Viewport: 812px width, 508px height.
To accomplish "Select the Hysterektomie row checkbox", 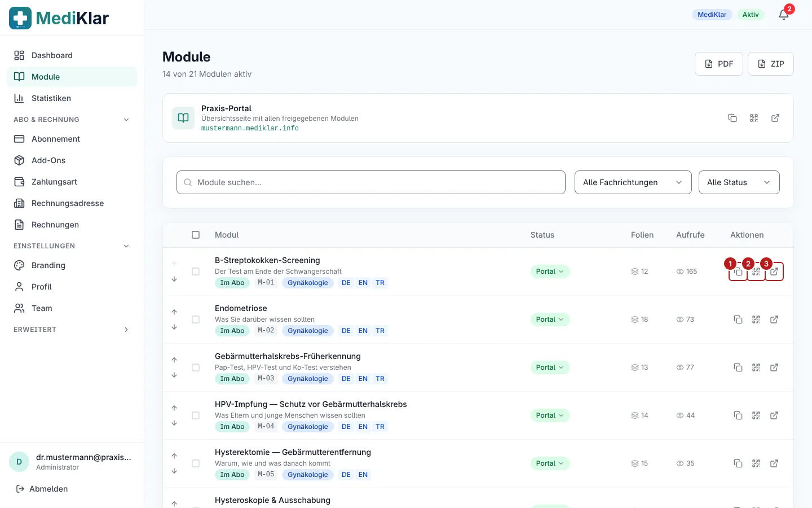I will (x=196, y=463).
